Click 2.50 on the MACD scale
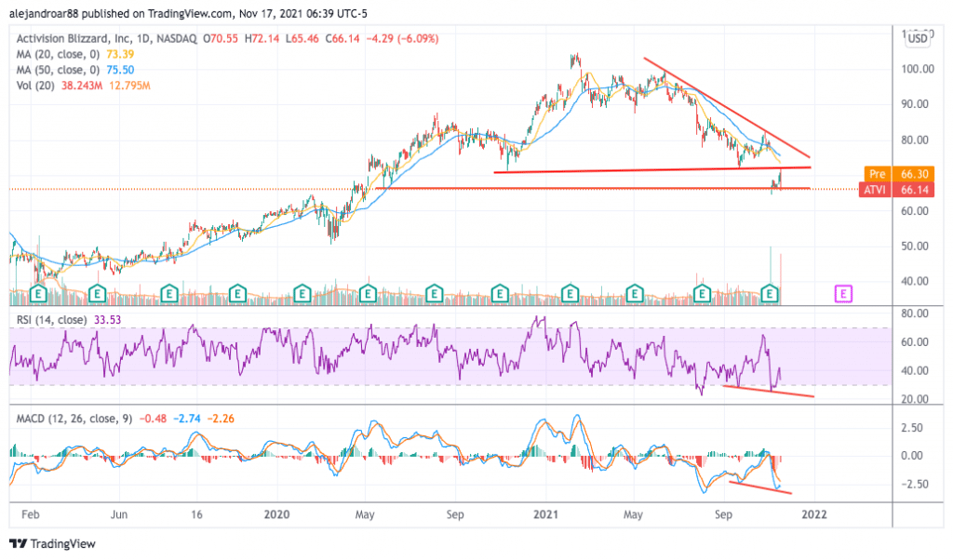953x560 pixels. click(x=912, y=428)
